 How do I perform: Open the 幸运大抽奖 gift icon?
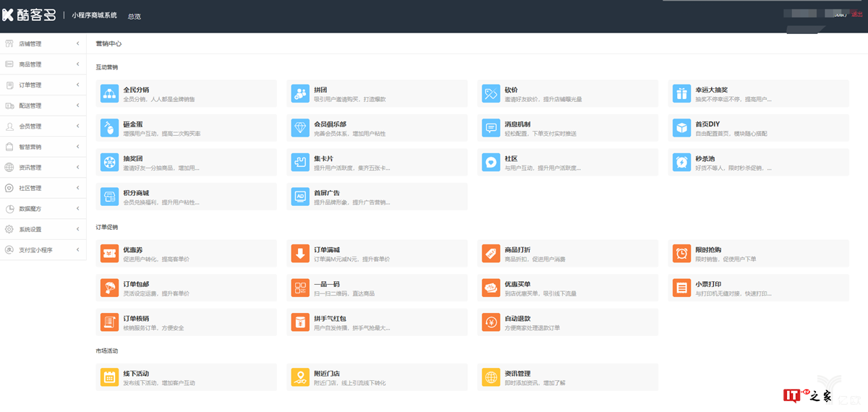[x=681, y=93]
